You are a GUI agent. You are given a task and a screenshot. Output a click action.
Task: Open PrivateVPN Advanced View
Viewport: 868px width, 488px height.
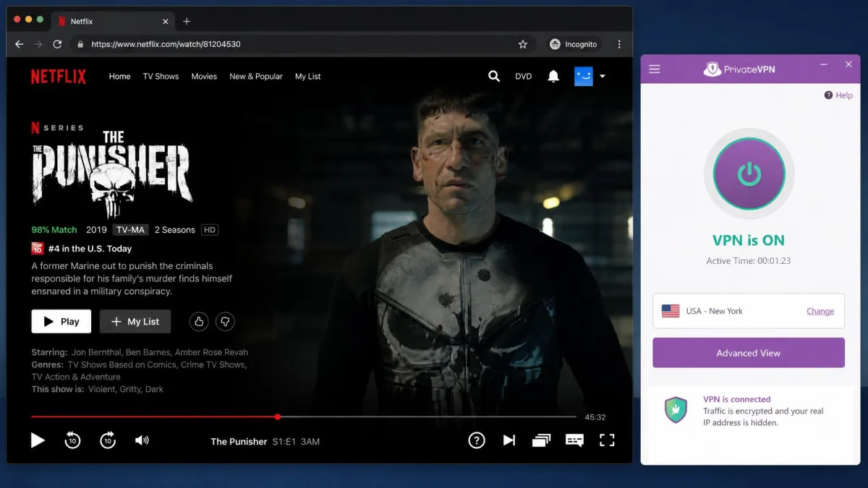(749, 353)
